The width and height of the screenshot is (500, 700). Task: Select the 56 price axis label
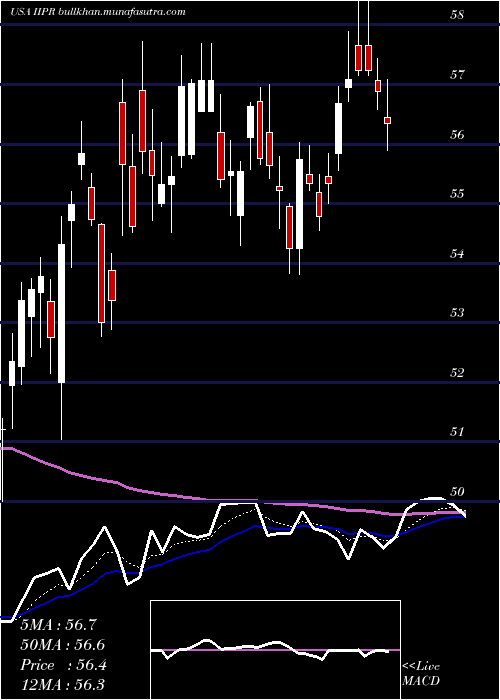457,134
